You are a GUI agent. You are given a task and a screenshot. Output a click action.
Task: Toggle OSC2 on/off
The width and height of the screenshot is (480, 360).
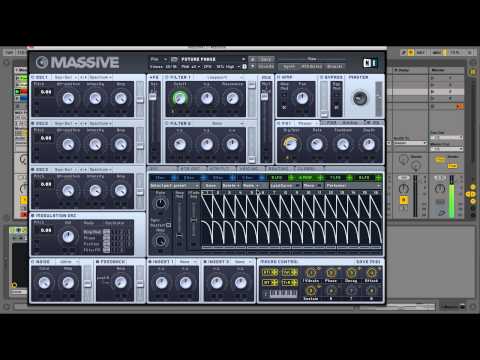(33, 123)
